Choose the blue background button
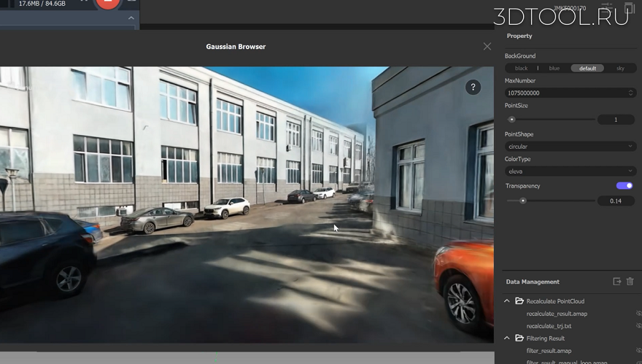 (x=554, y=69)
